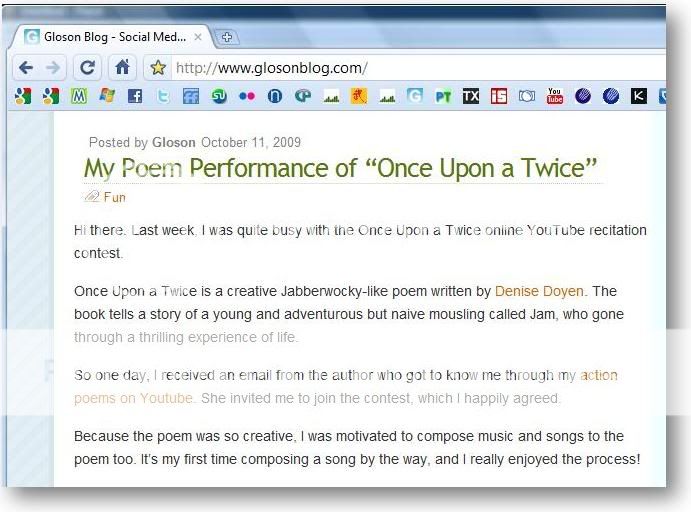Open the Windows logo bookmark

point(106,97)
